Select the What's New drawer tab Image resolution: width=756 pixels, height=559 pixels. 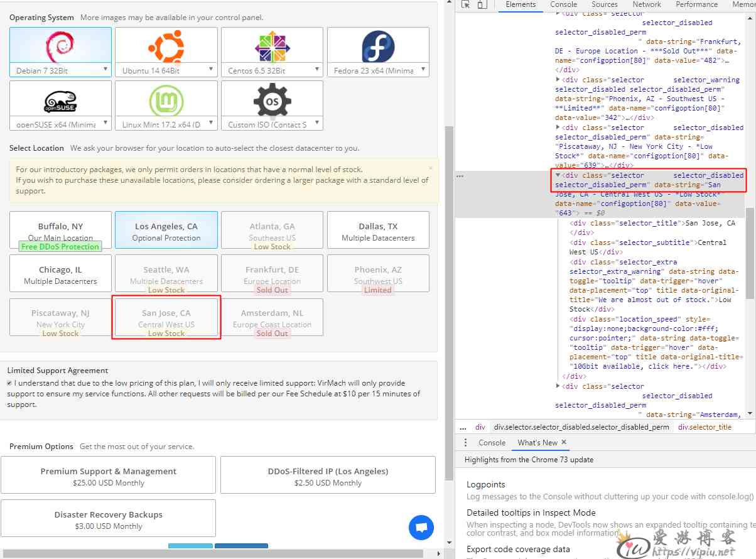pos(537,442)
